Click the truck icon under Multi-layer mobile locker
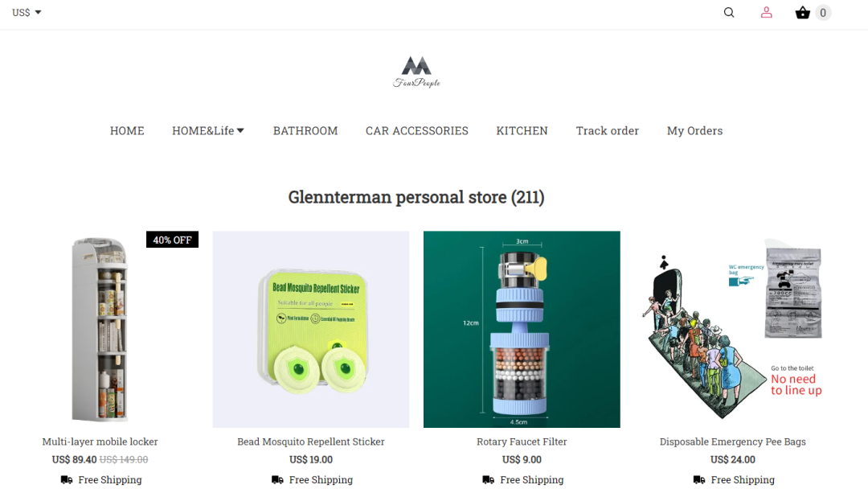The width and height of the screenshot is (868, 493). tap(67, 479)
